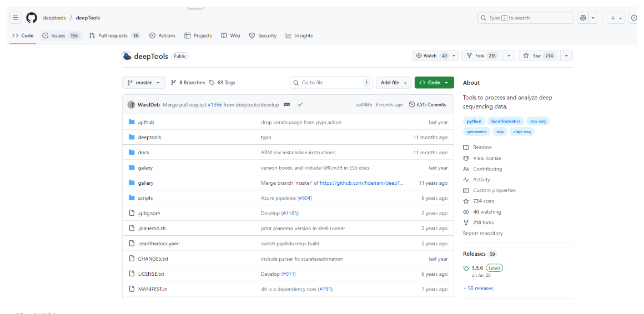Open Custom properties link
The image size is (644, 314).
pyautogui.click(x=494, y=190)
